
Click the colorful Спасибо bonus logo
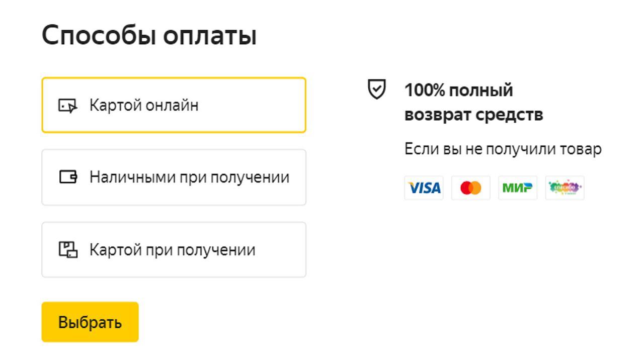[x=565, y=188]
